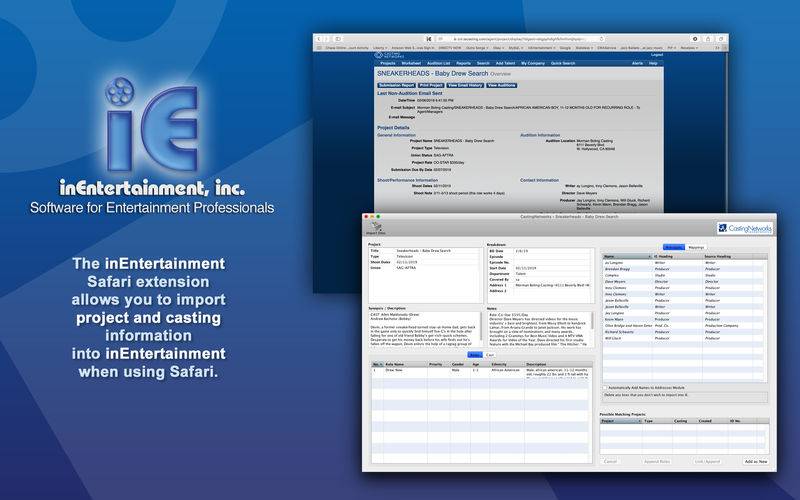Click the Start Date field in Breakdown panel

(x=553, y=268)
